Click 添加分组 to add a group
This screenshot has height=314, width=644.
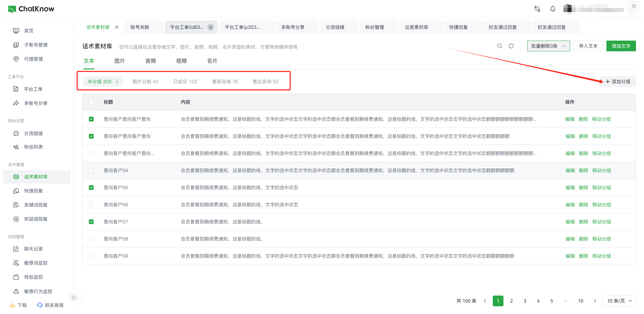click(618, 82)
